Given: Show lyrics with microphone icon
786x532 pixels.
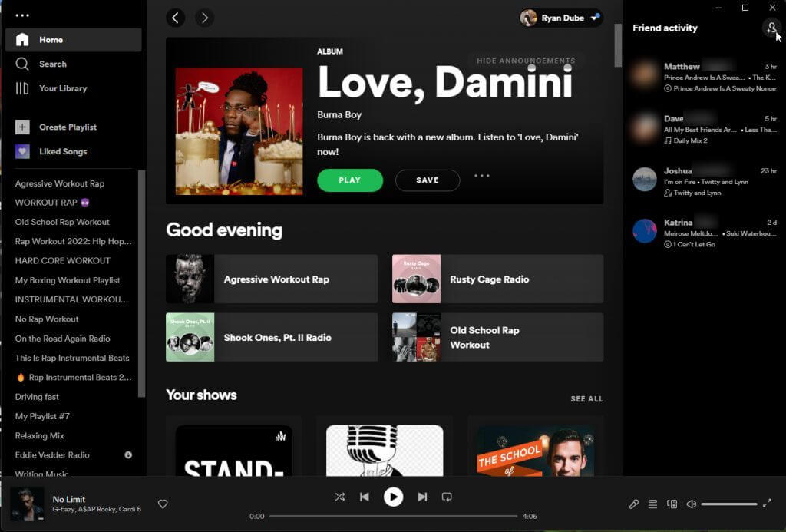Looking at the screenshot, I should (633, 504).
